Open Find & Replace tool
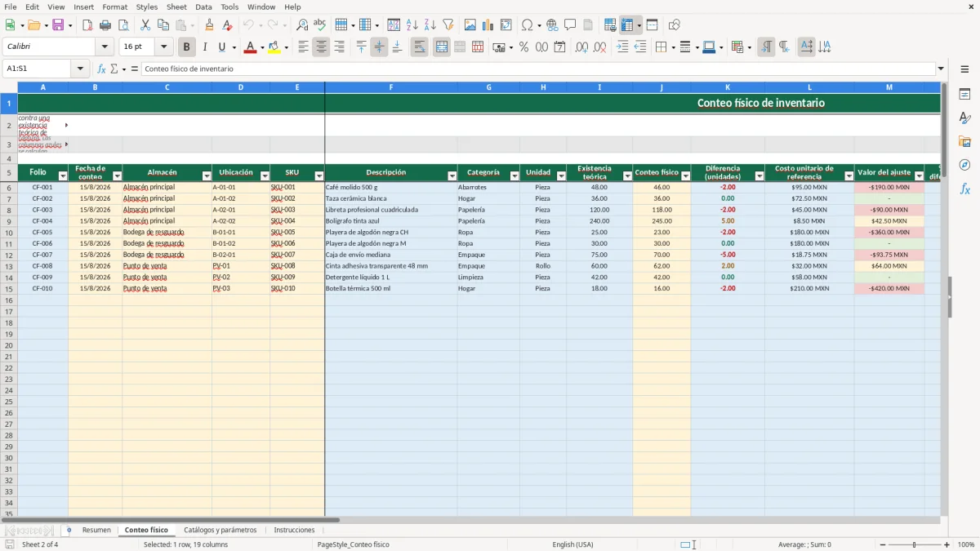 [302, 25]
